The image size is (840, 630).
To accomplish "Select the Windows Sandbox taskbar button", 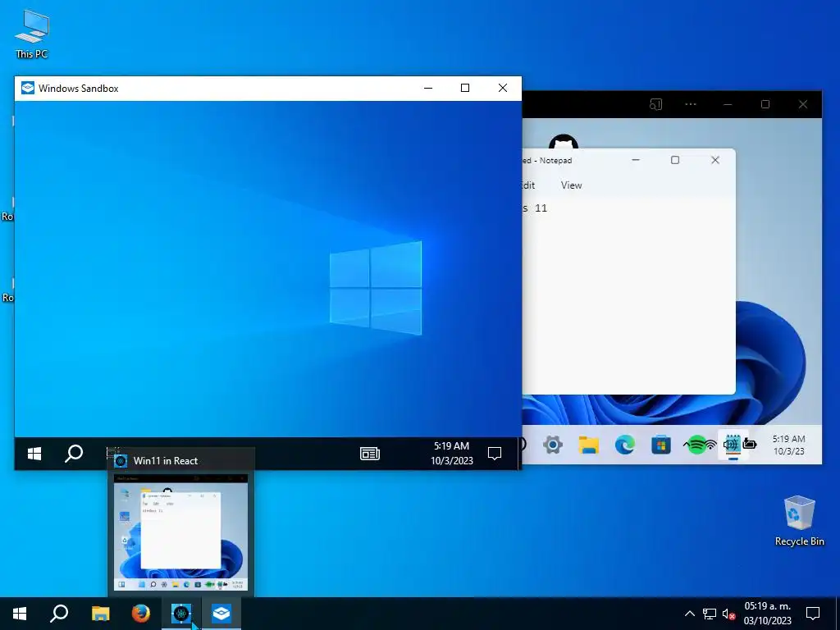I will click(221, 614).
